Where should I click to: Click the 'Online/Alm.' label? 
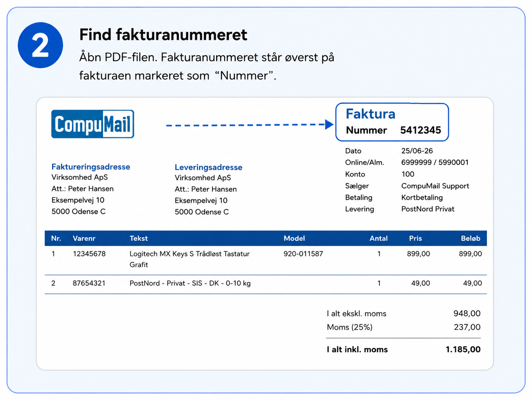364,162
